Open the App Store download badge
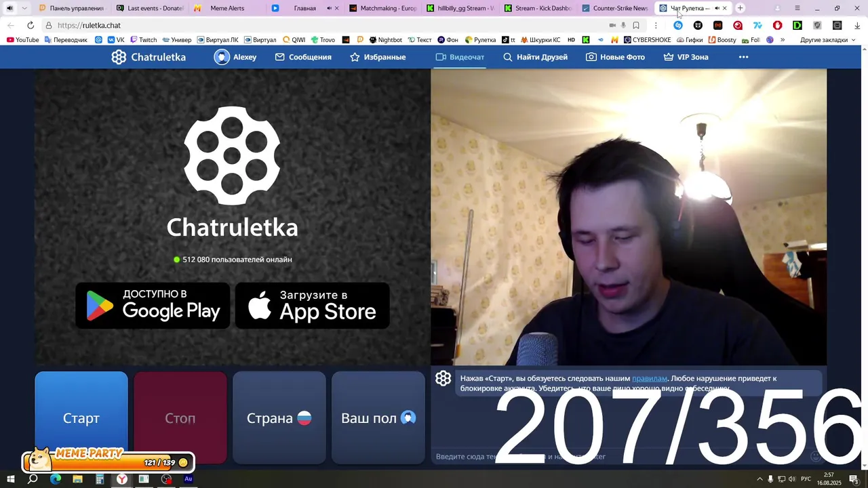The width and height of the screenshot is (868, 488). pyautogui.click(x=312, y=306)
